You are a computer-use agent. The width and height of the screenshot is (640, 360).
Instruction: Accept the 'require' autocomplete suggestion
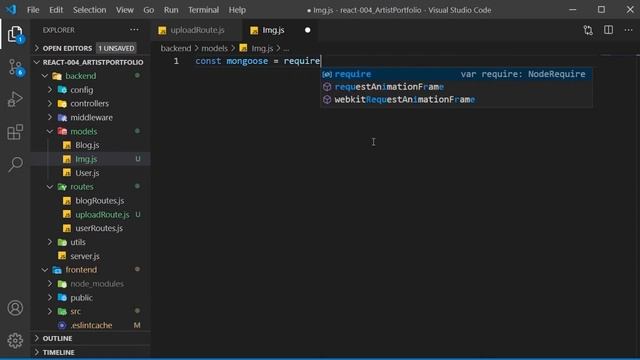456,74
